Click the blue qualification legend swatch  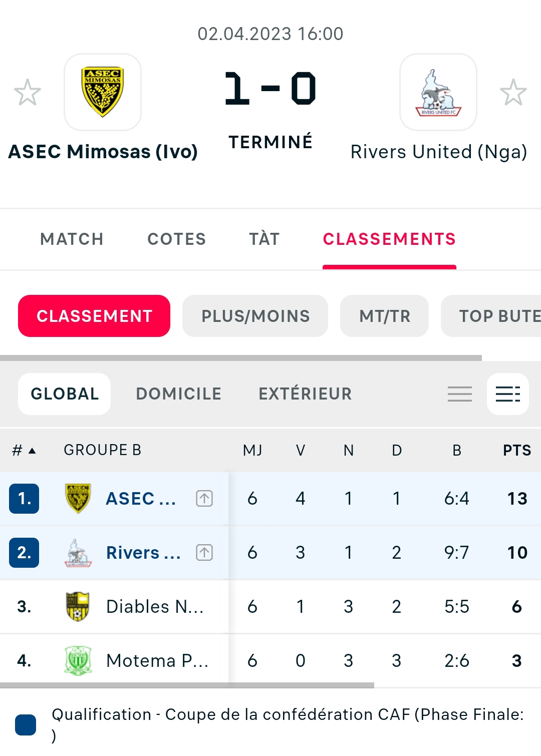(26, 725)
